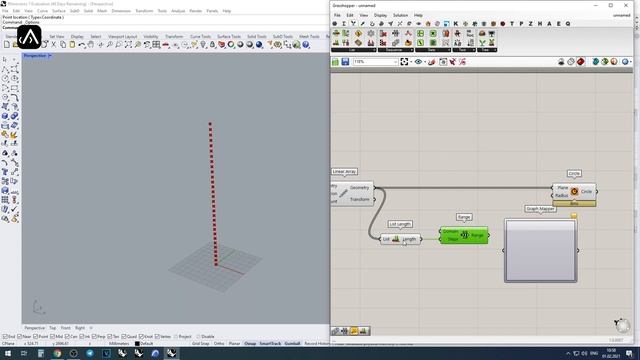Click the Shaded sphere display icon in Rhino
This screenshot has width=640, height=360.
click(240, 44)
